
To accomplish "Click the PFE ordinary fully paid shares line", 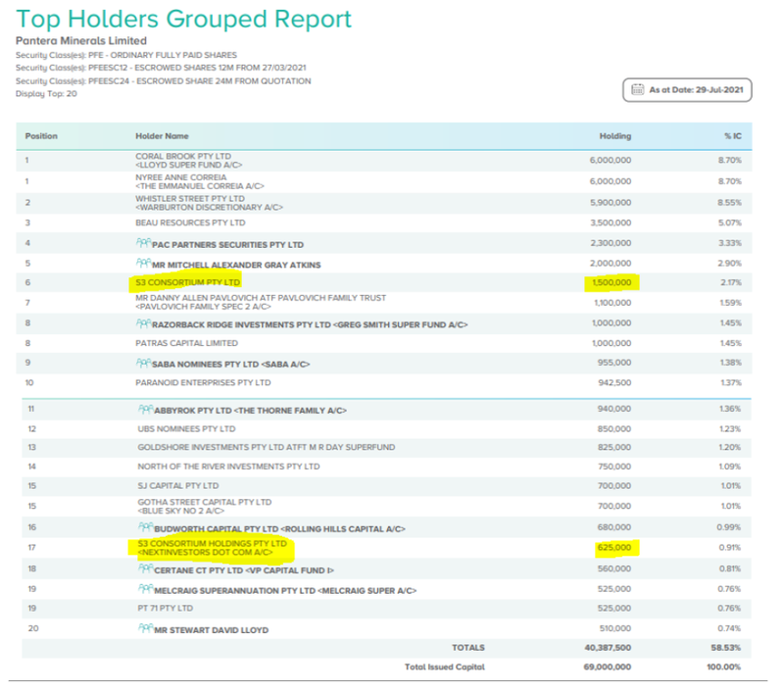I will 126,55.
